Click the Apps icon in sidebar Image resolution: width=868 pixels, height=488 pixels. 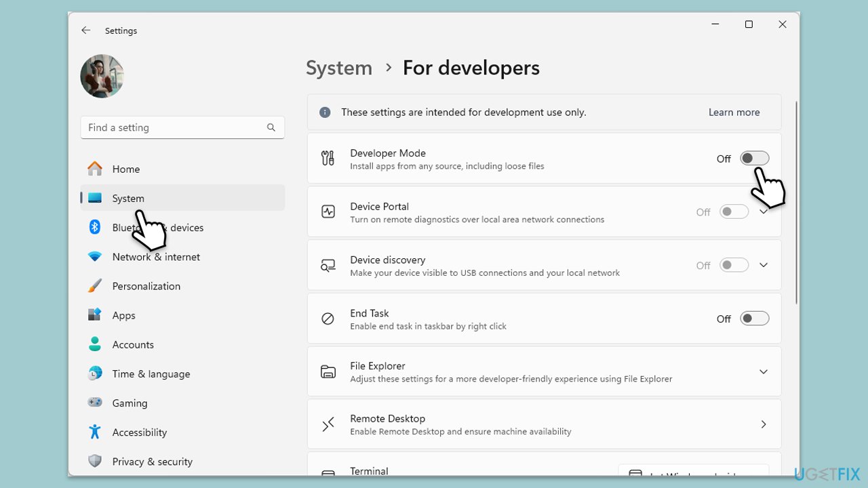point(95,314)
